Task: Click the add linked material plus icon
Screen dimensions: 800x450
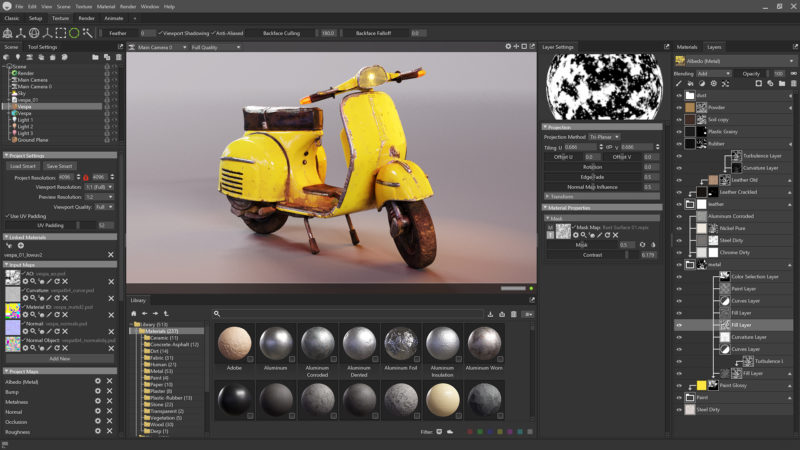Action: [x=21, y=245]
